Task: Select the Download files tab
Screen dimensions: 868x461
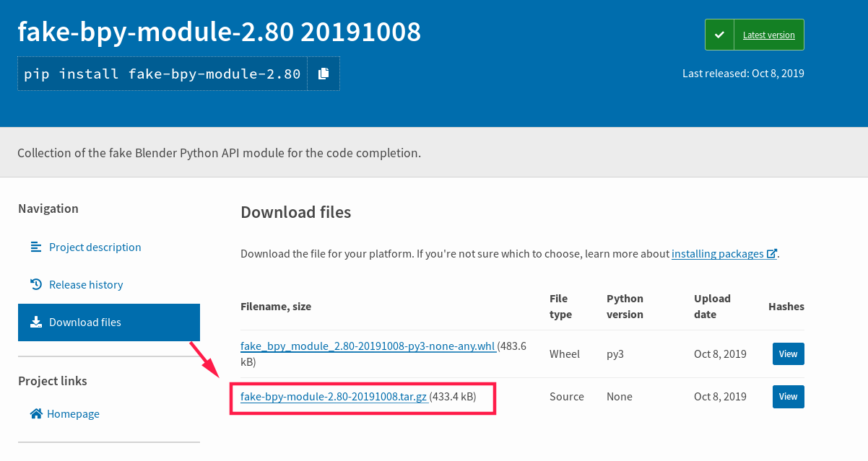Action: click(109, 322)
